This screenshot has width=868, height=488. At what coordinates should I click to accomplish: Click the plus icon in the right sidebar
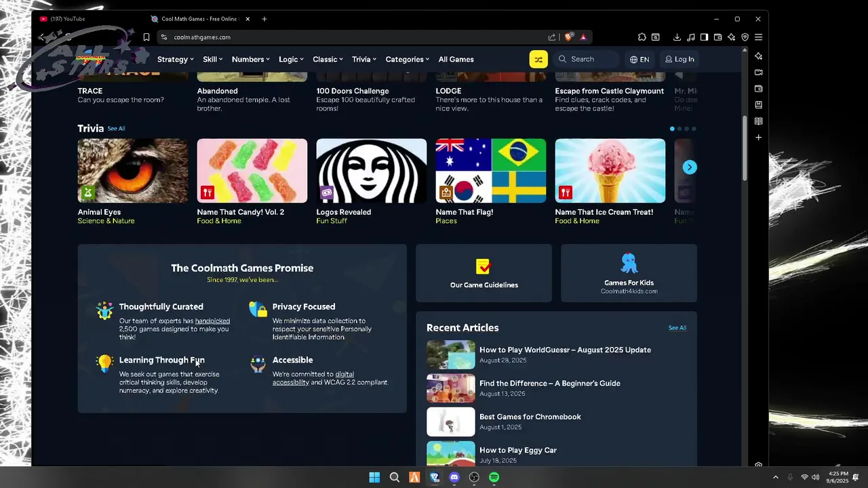759,138
